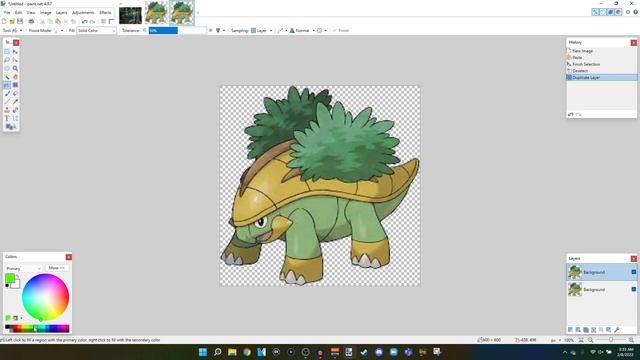
Task: Open the Sampling Layer dropdown
Action: point(261,31)
